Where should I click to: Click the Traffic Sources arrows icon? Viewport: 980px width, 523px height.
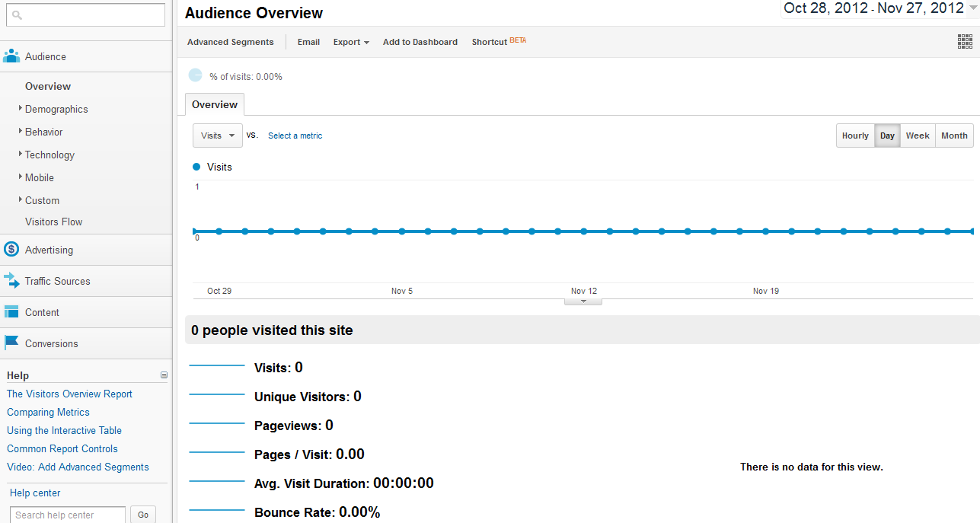click(x=11, y=281)
